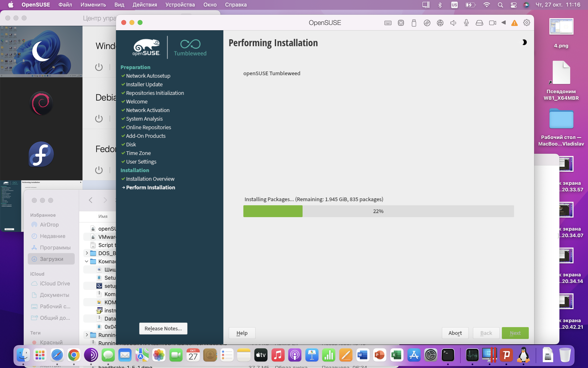
Task: Click the CPU chip icon in VM toolbar
Action: [x=401, y=23]
